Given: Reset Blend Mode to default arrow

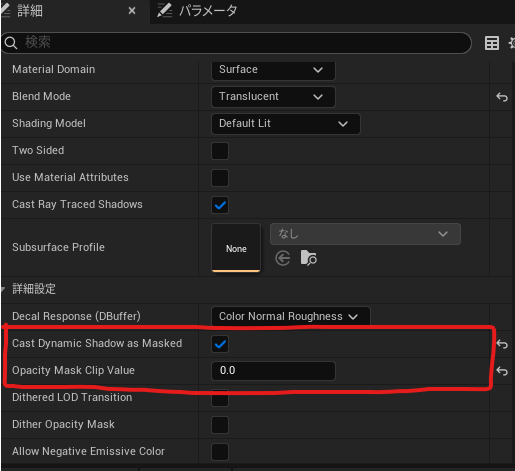Looking at the screenshot, I should click(x=502, y=97).
